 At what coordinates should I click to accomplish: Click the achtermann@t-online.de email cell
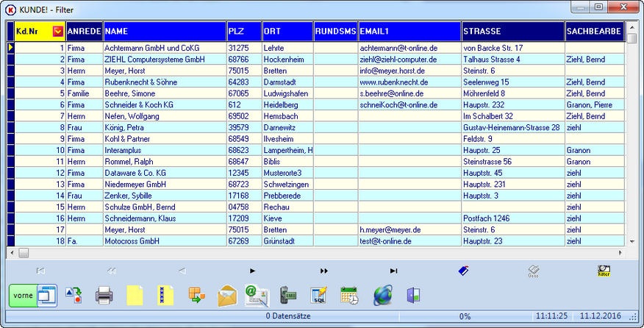pos(409,48)
